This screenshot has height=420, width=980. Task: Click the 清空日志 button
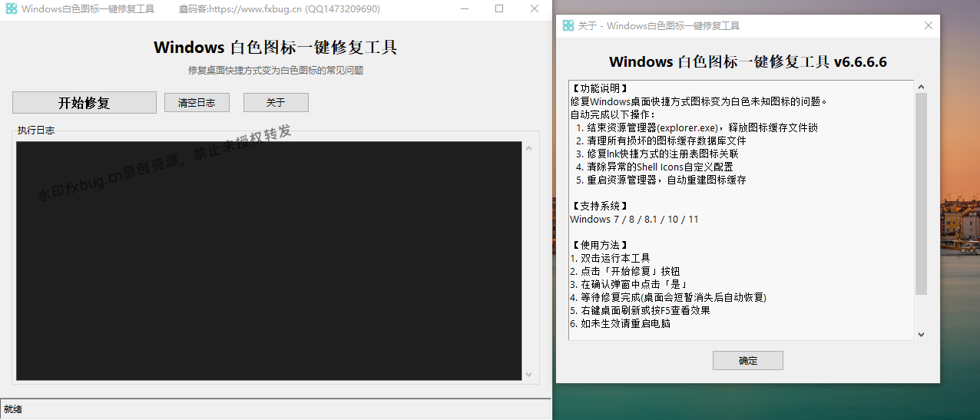click(x=197, y=103)
